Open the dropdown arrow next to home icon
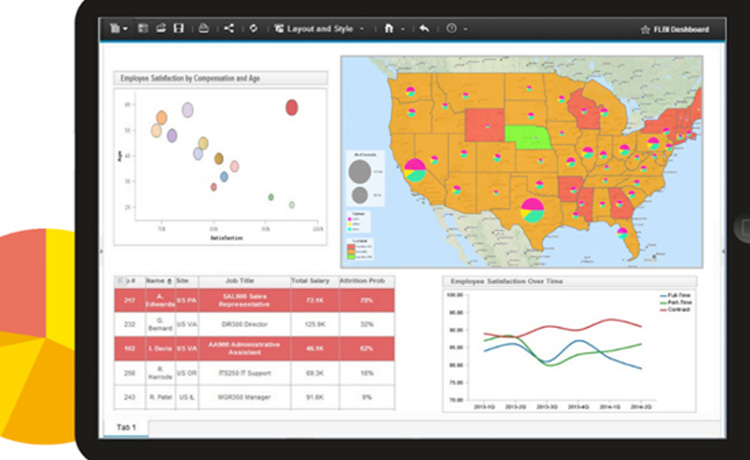This screenshot has width=750, height=460. pos(402,29)
